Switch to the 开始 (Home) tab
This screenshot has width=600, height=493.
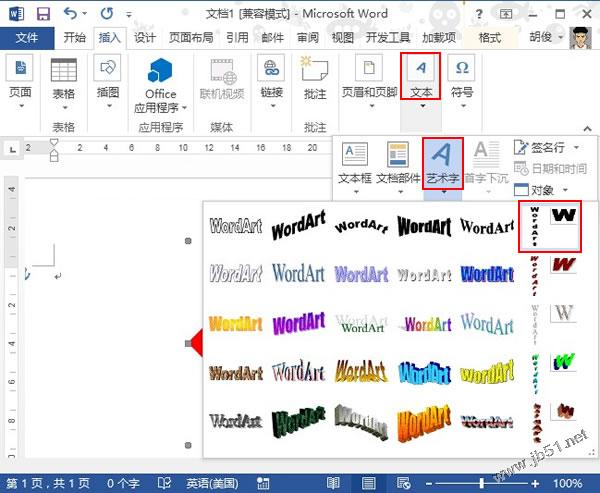[x=74, y=38]
